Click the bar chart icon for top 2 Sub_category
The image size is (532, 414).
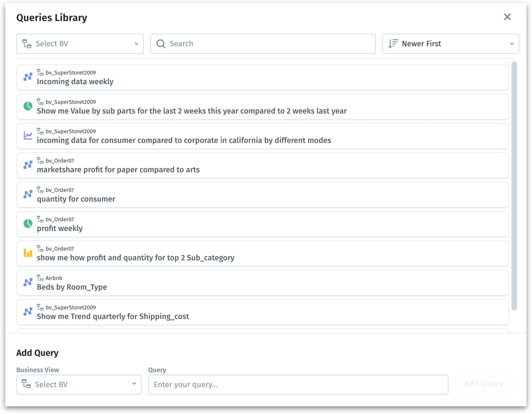coord(28,253)
